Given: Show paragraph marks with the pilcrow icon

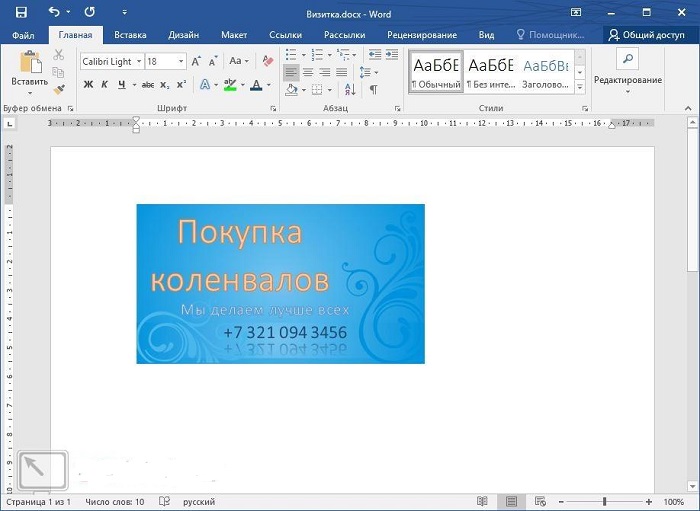Looking at the screenshot, I should tap(373, 89).
